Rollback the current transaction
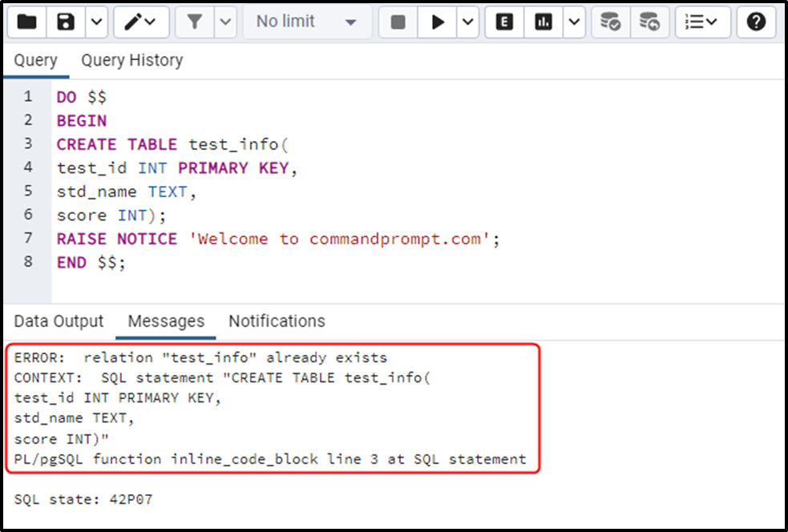This screenshot has width=788, height=532. tap(650, 22)
